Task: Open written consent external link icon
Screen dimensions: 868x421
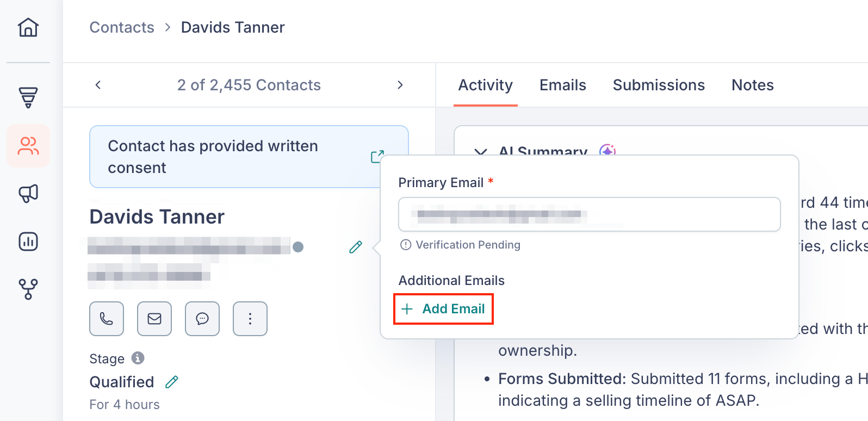Action: 377,157
